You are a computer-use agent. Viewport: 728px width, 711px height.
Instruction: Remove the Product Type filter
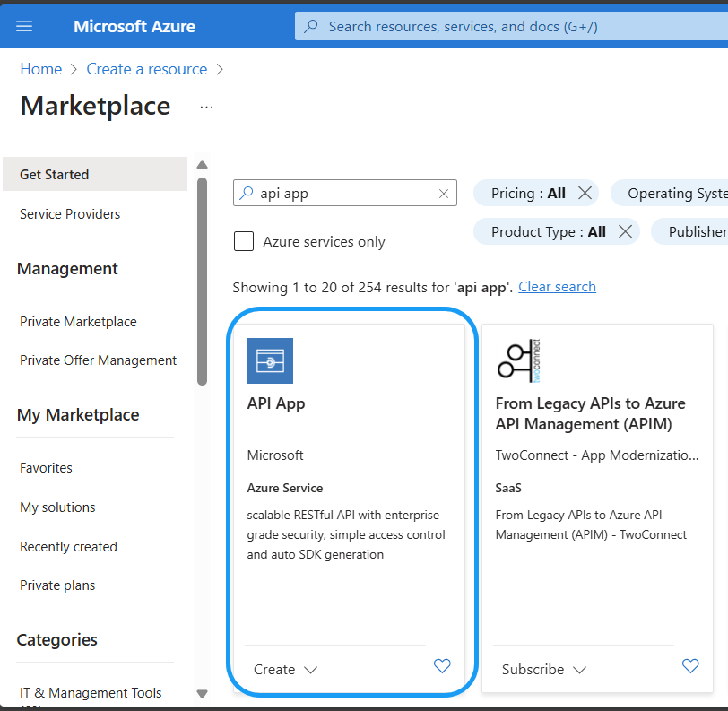pos(626,231)
